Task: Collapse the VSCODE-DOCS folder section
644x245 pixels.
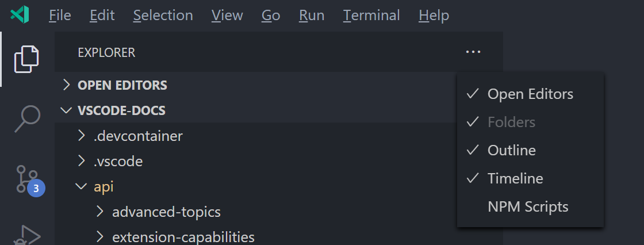Action: (x=121, y=110)
